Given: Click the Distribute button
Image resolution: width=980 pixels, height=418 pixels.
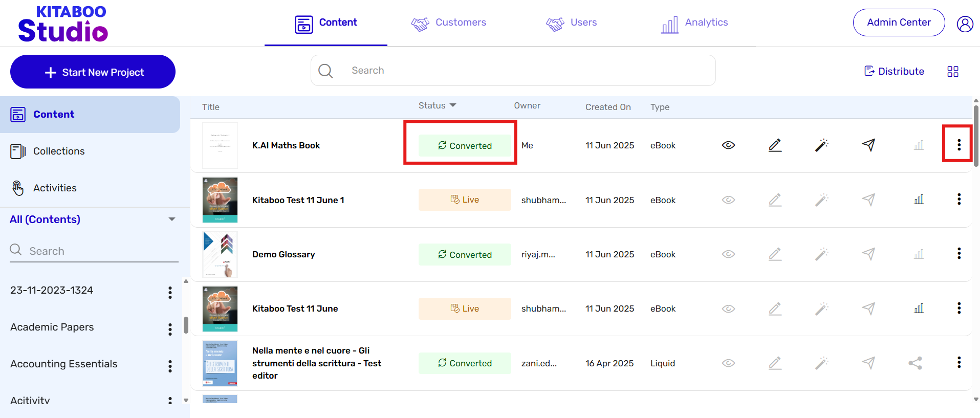Looking at the screenshot, I should coord(894,71).
